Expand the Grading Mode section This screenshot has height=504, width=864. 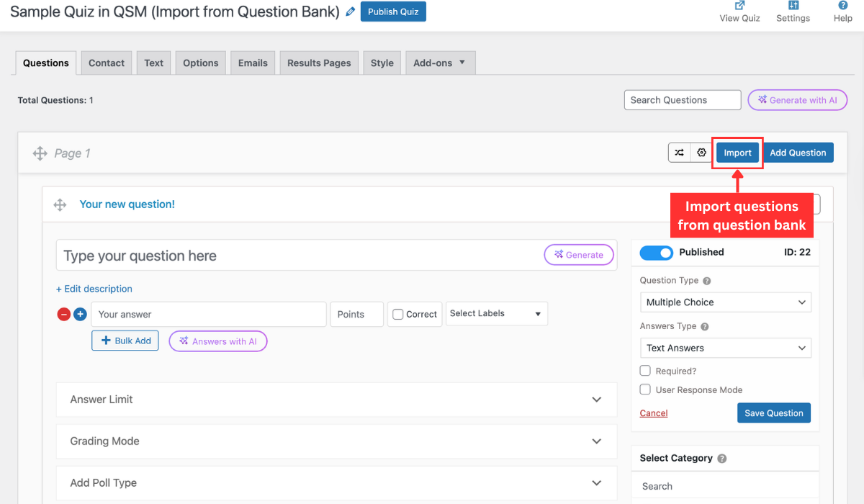336,441
